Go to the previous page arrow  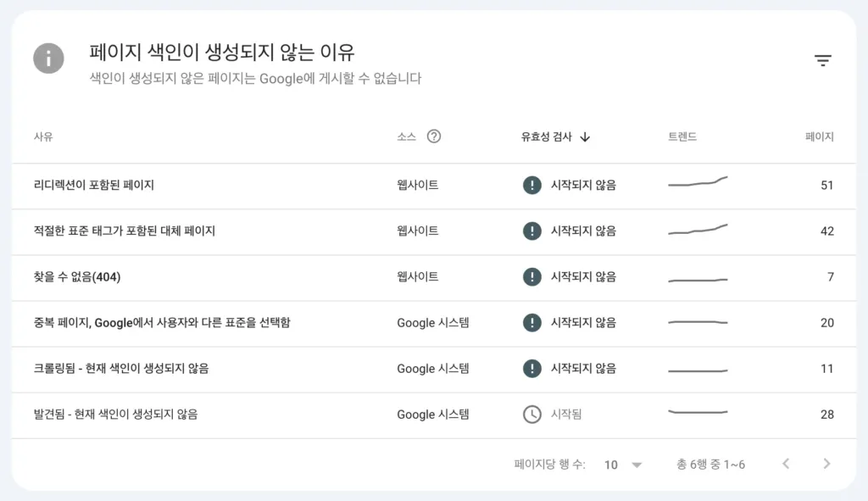786,464
